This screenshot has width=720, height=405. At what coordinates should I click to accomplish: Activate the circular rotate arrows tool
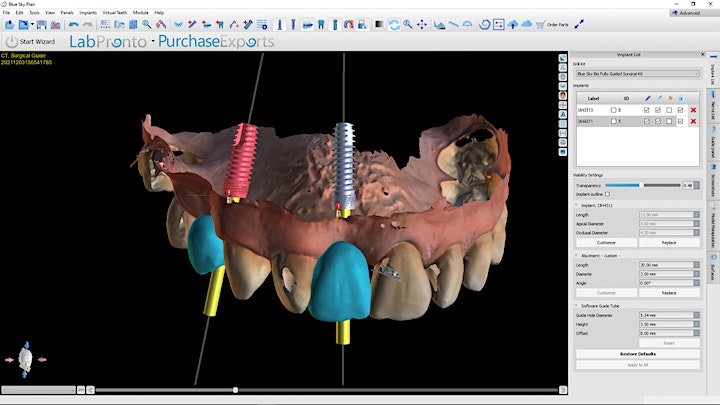[394, 25]
